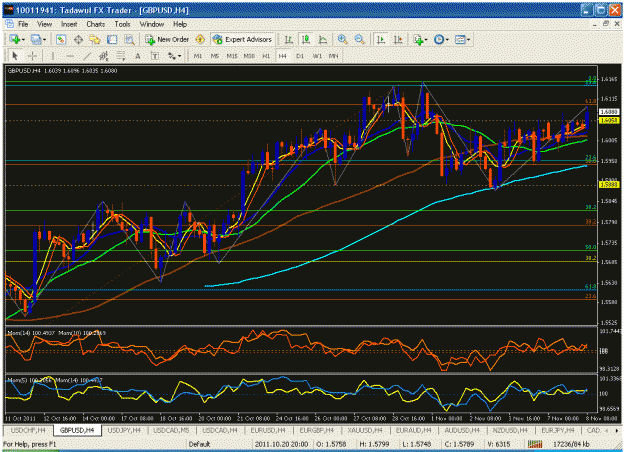Zoom out of the chart
The height and width of the screenshot is (452, 625).
tap(360, 39)
